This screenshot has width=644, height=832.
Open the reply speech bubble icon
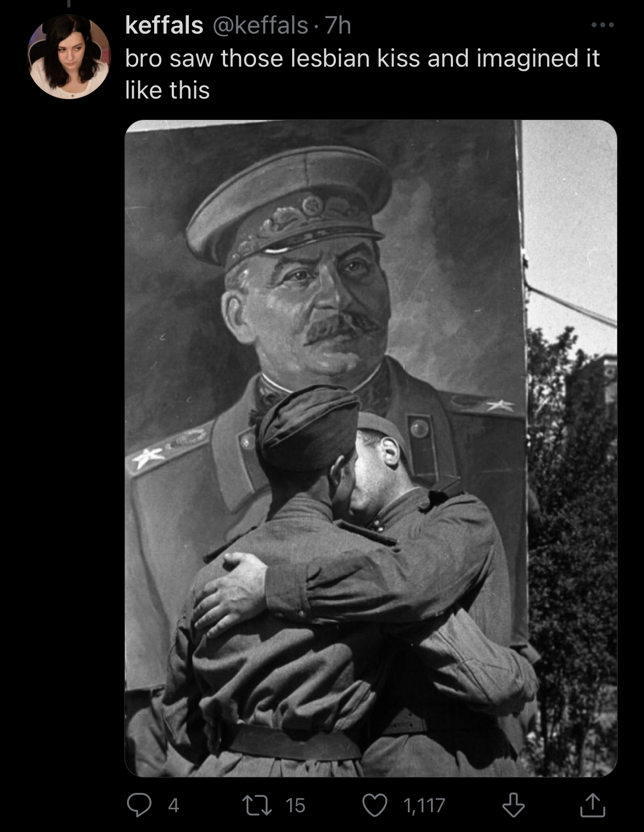139,805
